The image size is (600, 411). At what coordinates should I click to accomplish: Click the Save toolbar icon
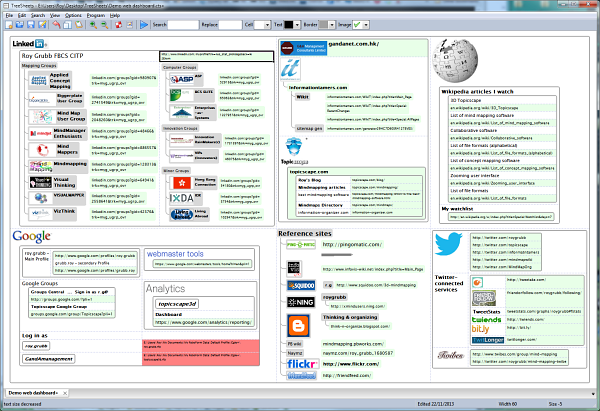click(x=31, y=25)
